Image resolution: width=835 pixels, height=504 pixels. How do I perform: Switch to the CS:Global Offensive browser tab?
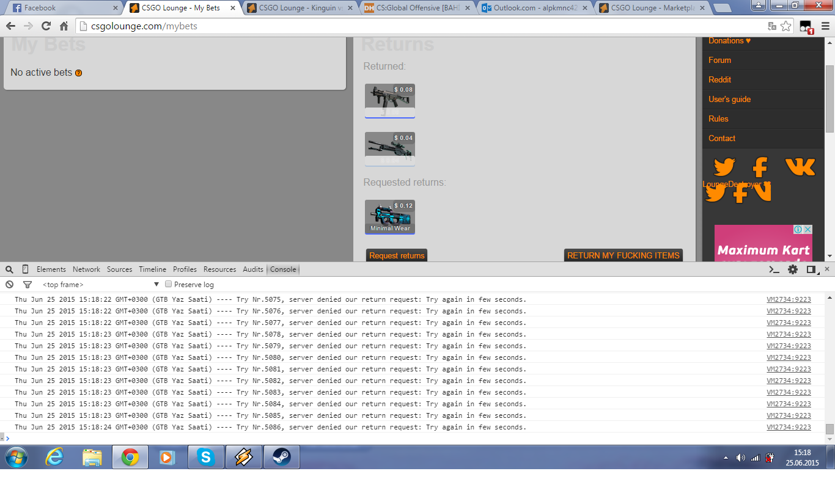tap(416, 8)
